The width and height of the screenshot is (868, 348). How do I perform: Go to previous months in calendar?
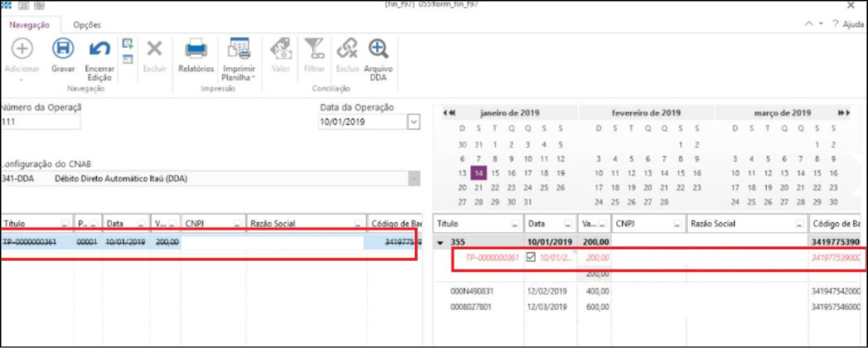pos(450,113)
